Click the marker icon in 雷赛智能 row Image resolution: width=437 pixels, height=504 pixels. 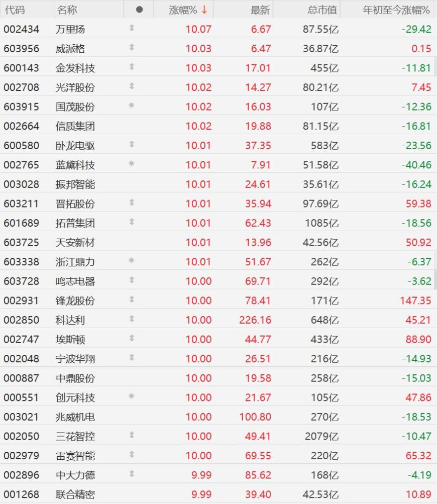click(x=132, y=454)
